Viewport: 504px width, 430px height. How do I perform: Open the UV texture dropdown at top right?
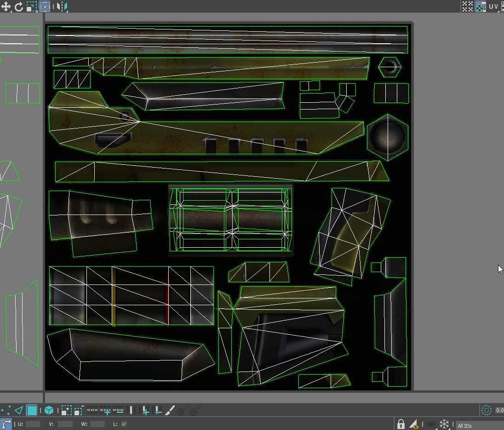(495, 6)
